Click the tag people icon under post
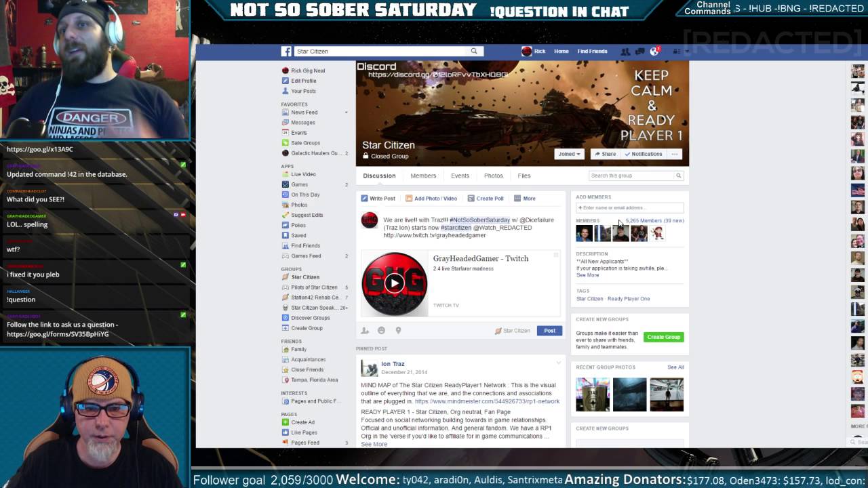 point(365,331)
